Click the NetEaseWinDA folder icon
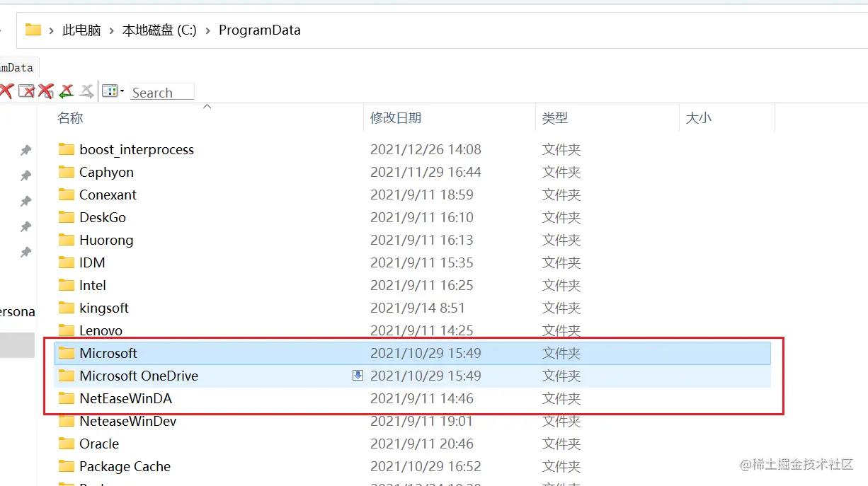The image size is (868, 486). click(67, 398)
